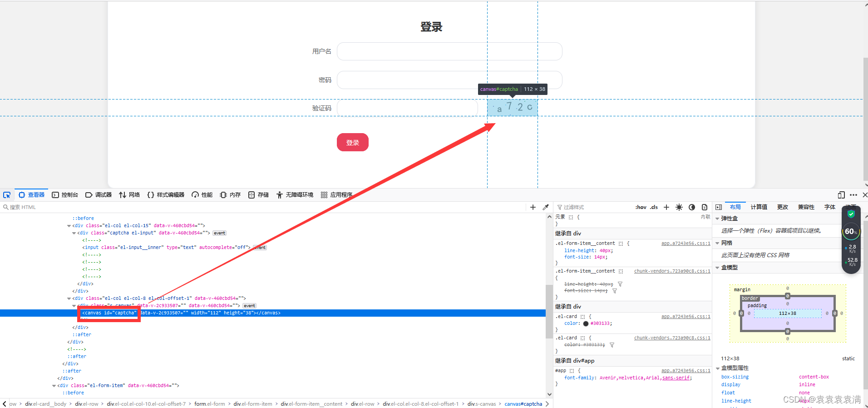Select form.el-form in the breadcrumb
This screenshot has width=868, height=408.
coord(210,404)
